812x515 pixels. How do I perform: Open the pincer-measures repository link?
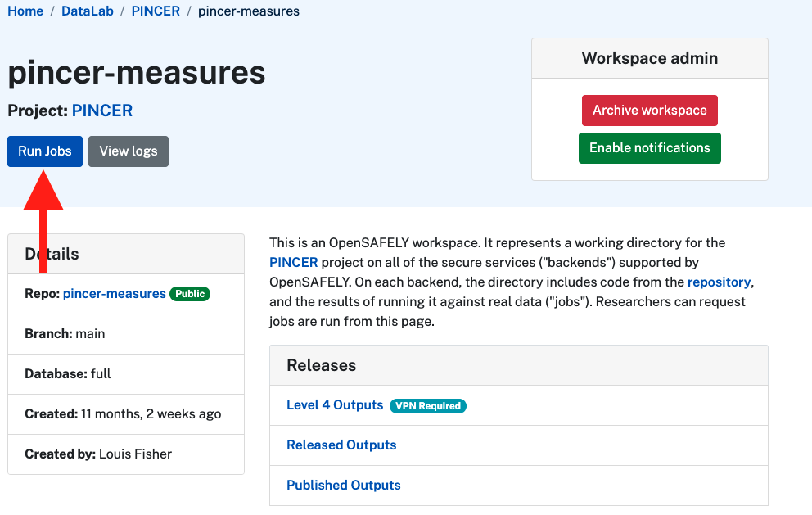(x=114, y=293)
